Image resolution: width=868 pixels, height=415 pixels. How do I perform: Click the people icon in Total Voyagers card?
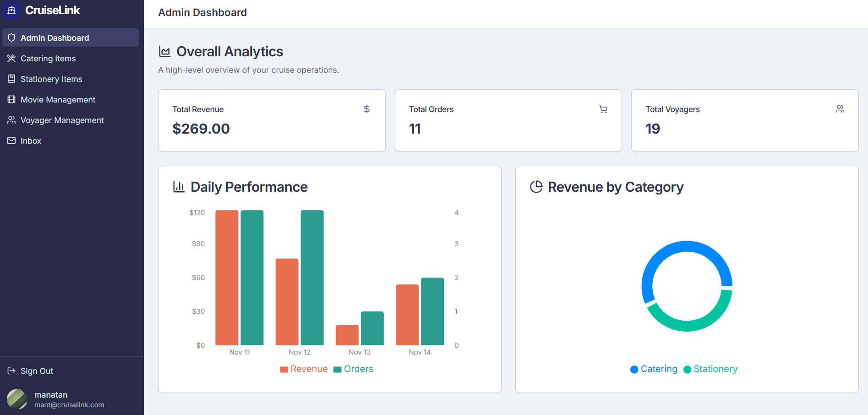840,109
